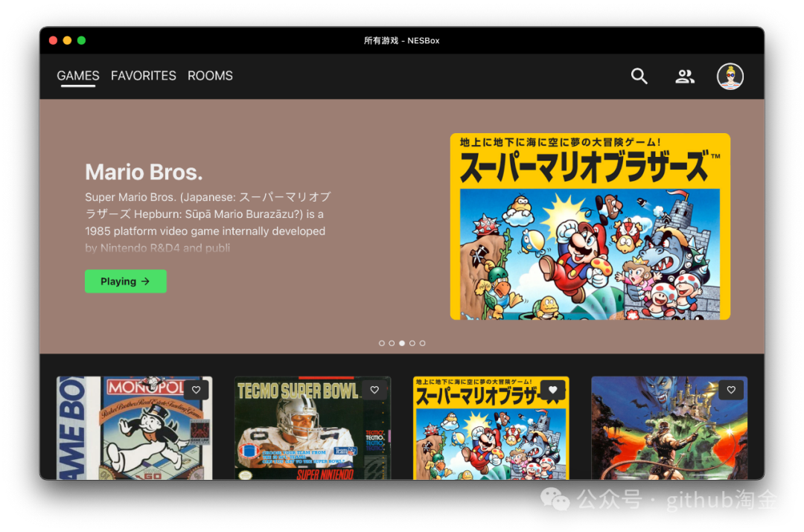This screenshot has height=532, width=804.
Task: Select the fifth carousel dot
Action: click(x=423, y=344)
